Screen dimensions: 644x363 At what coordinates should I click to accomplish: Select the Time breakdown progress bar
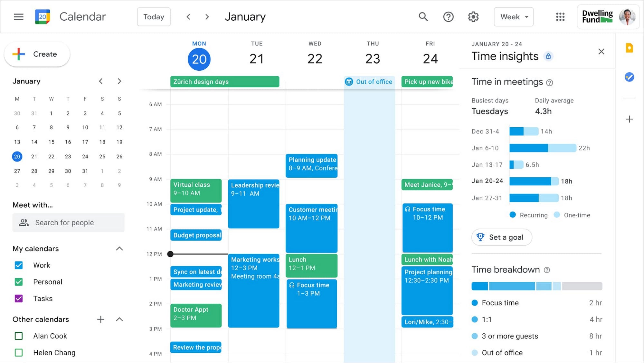[536, 286]
